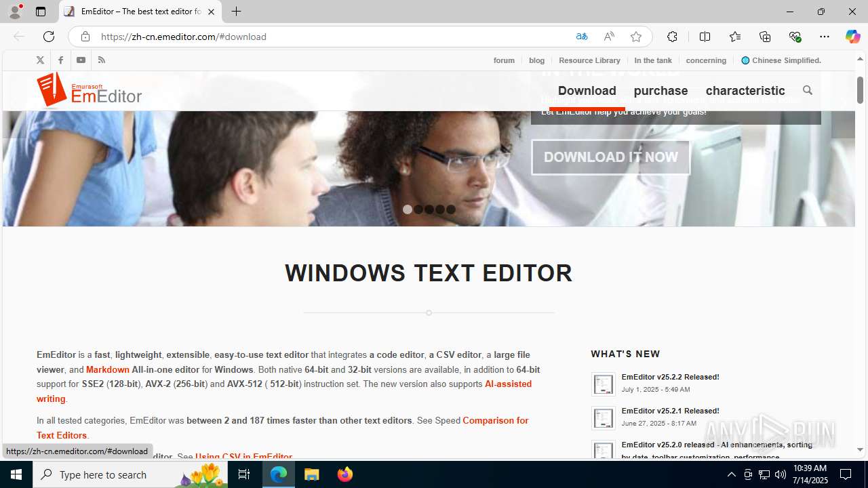The image size is (868, 488).
Task: Click the EmEditor logo
Action: pyautogui.click(x=90, y=90)
